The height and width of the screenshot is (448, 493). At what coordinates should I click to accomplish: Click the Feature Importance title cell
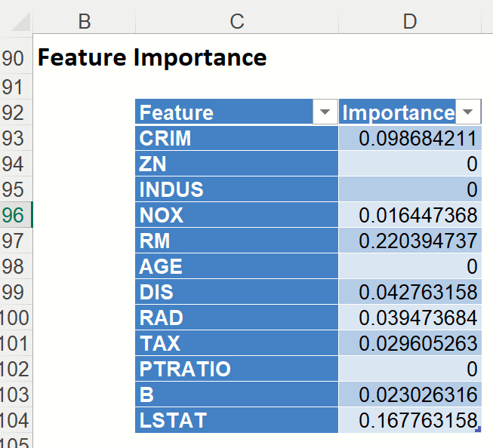[x=152, y=57]
